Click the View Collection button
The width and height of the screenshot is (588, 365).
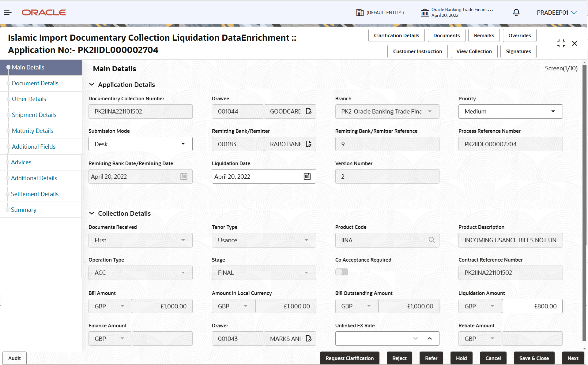pyautogui.click(x=474, y=51)
